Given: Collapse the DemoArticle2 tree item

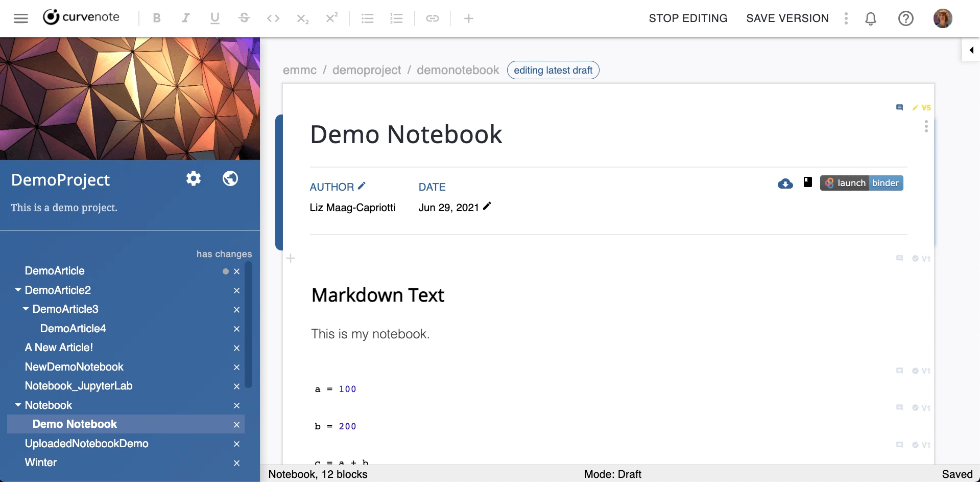Looking at the screenshot, I should click(18, 290).
